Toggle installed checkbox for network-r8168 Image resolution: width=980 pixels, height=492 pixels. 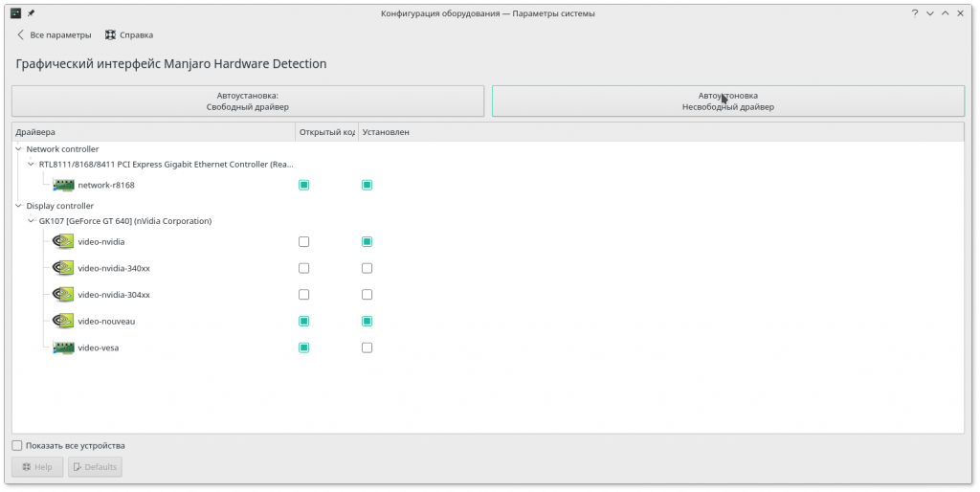(367, 185)
